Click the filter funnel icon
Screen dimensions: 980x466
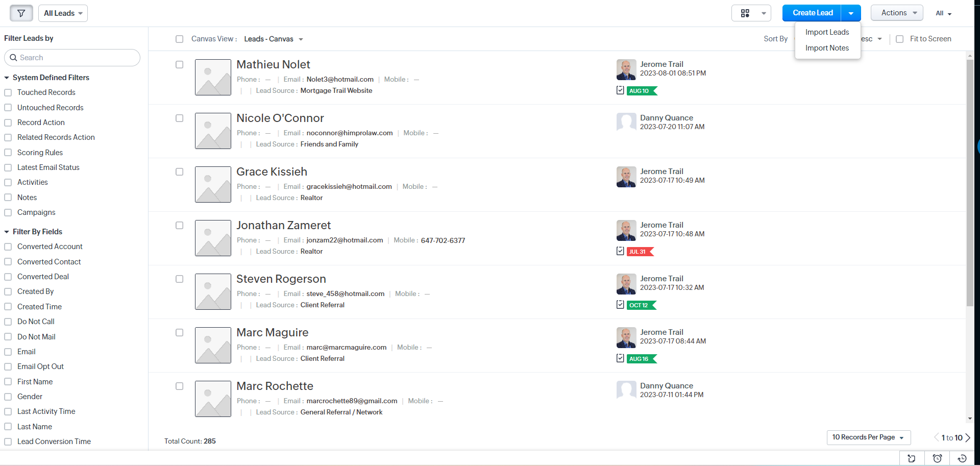click(21, 13)
